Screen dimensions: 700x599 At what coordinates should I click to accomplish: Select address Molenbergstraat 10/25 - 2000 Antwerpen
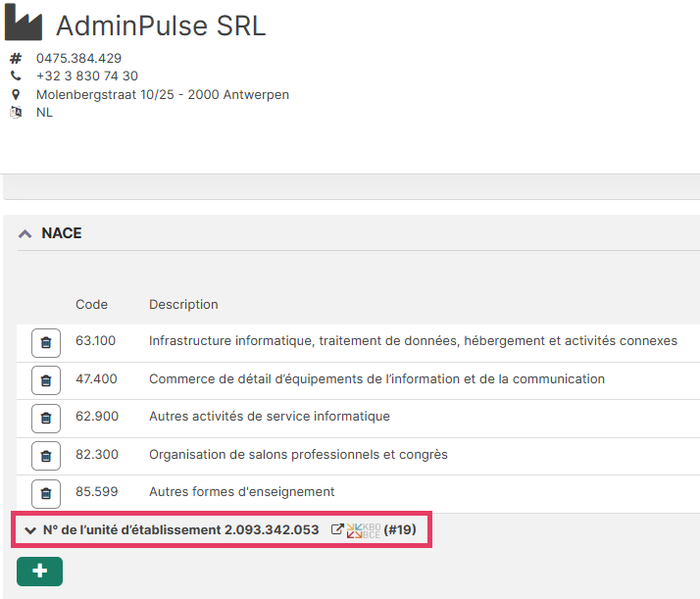(x=163, y=95)
